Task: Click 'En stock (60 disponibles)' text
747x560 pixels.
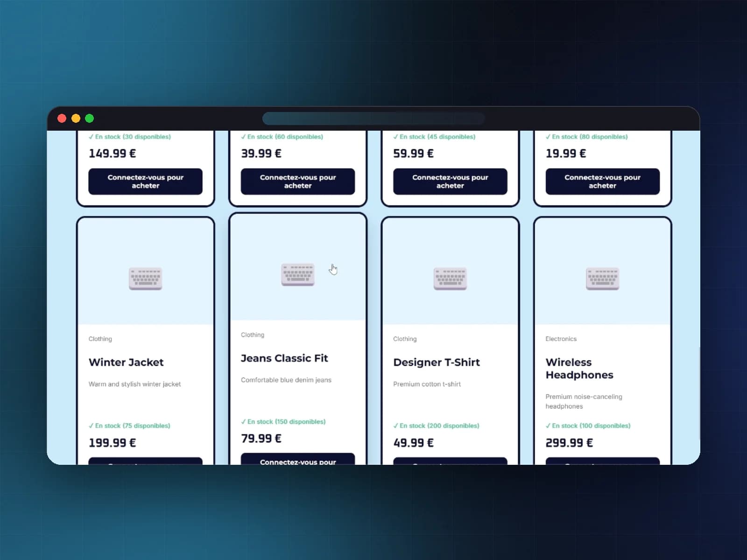Action: pyautogui.click(x=282, y=137)
